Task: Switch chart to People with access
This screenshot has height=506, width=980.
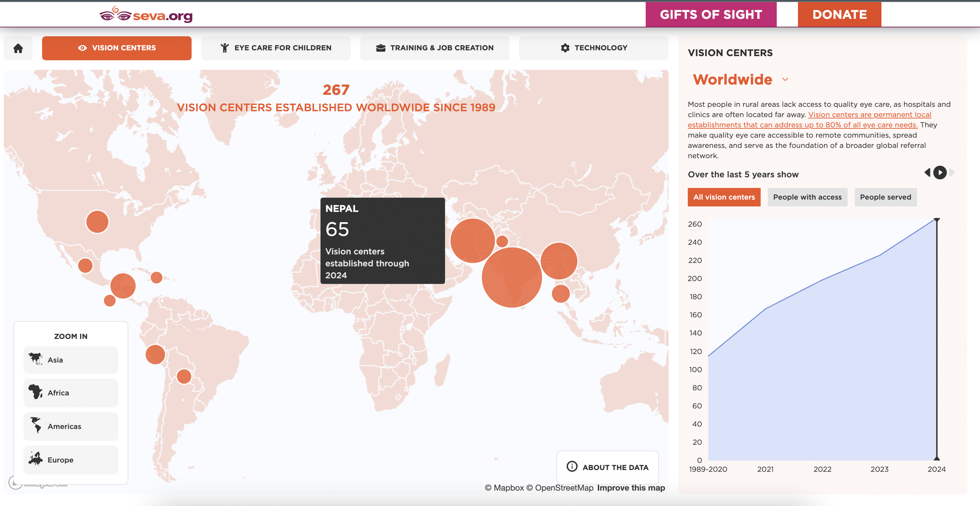Action: pyautogui.click(x=807, y=197)
